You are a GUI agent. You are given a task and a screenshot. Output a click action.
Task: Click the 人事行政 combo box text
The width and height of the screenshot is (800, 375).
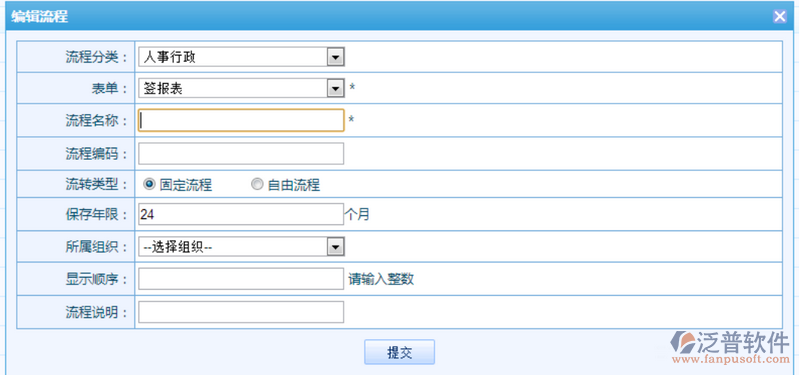click(x=169, y=57)
